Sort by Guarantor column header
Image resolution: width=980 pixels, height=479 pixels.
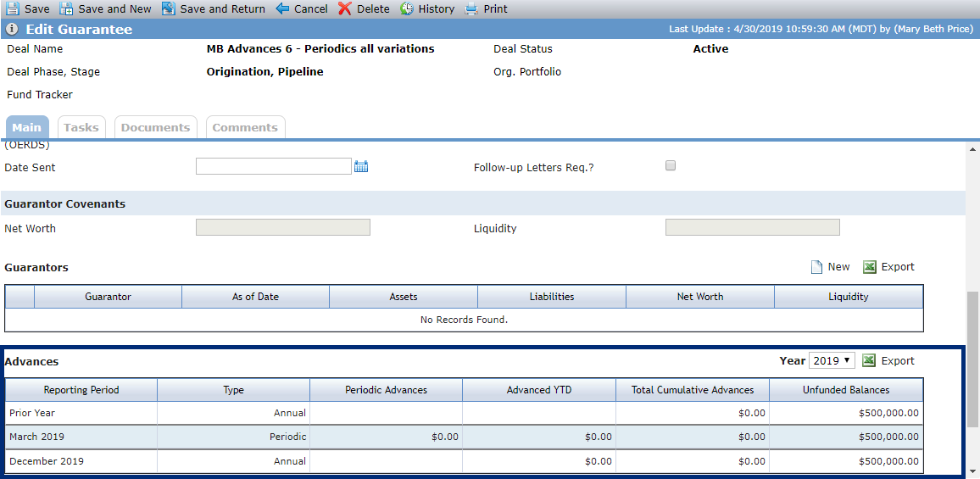point(109,297)
